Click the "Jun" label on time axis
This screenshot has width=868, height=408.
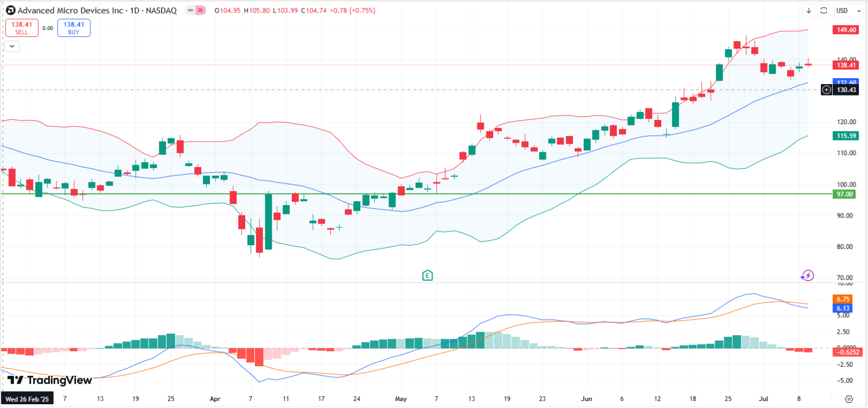coord(586,399)
